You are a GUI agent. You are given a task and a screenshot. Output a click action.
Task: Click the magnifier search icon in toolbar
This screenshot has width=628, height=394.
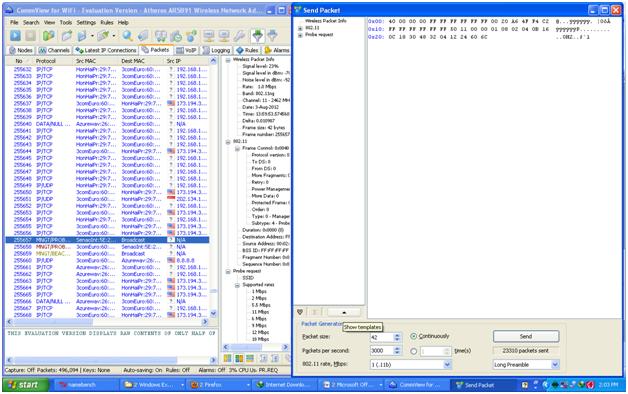point(127,36)
